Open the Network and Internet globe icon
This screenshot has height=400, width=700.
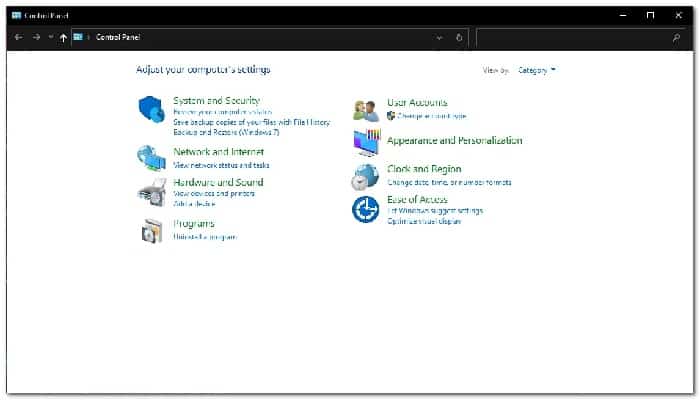(x=151, y=158)
